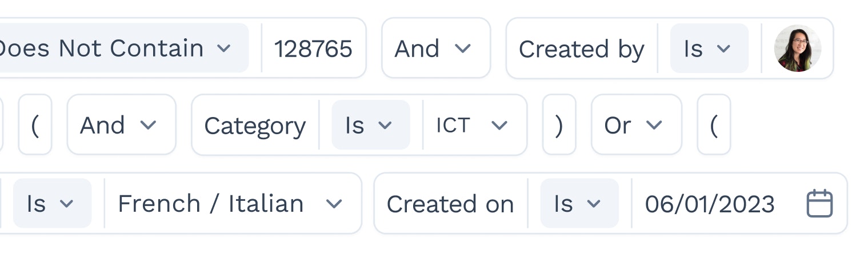Open the second row And dropdown
The height and width of the screenshot is (258, 868).
tap(121, 125)
